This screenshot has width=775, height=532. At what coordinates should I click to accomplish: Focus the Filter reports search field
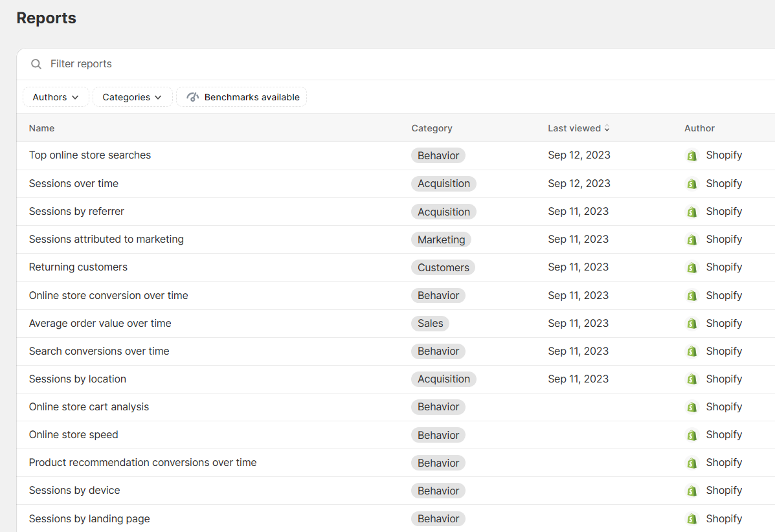coord(396,63)
